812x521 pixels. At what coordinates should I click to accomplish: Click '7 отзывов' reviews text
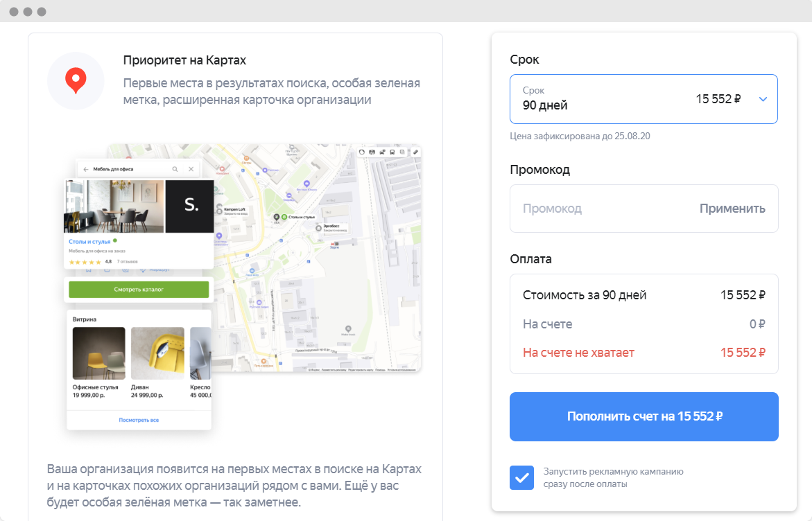tap(128, 262)
